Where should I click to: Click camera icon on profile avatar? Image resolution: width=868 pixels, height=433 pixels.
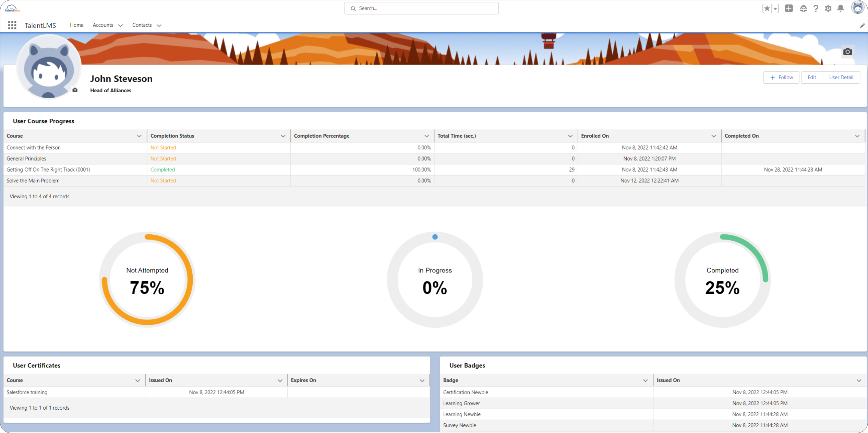point(75,90)
